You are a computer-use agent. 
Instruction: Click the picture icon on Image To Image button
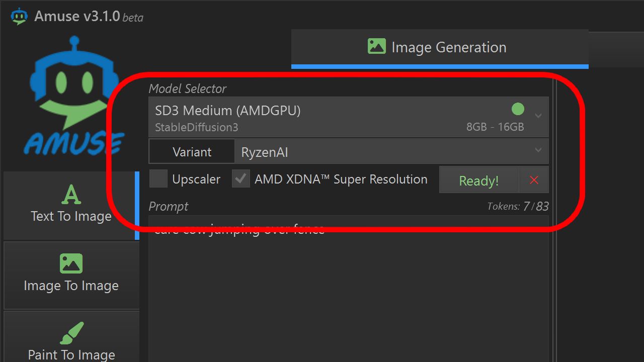[70, 262]
